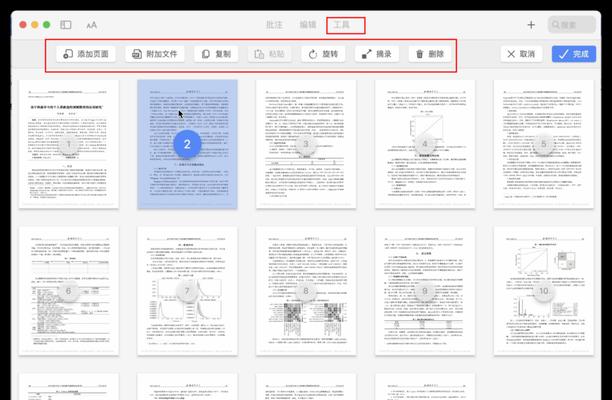Switch to the 工具 tab

(x=342, y=25)
